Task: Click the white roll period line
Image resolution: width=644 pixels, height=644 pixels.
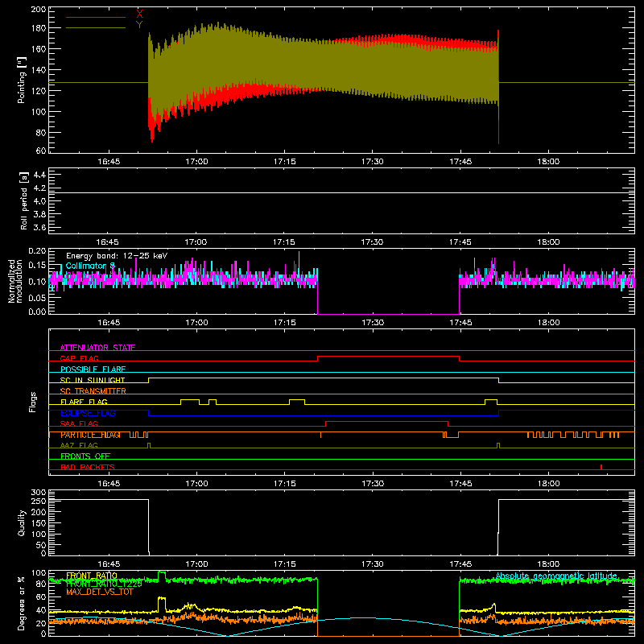Action: [341, 192]
